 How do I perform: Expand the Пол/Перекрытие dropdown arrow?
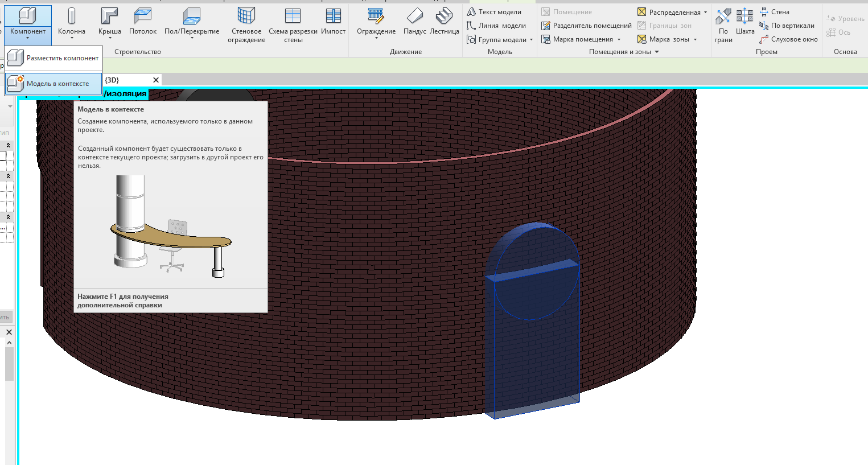pyautogui.click(x=192, y=39)
